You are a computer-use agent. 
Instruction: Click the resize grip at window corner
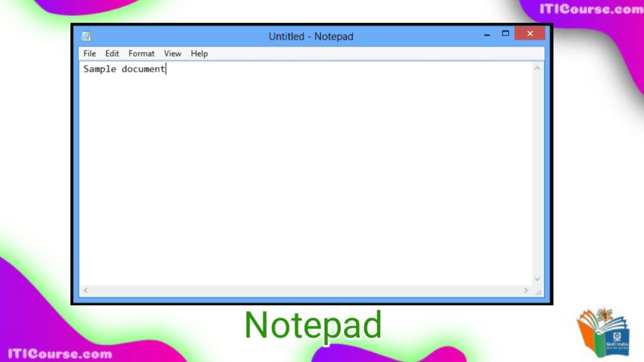538,292
